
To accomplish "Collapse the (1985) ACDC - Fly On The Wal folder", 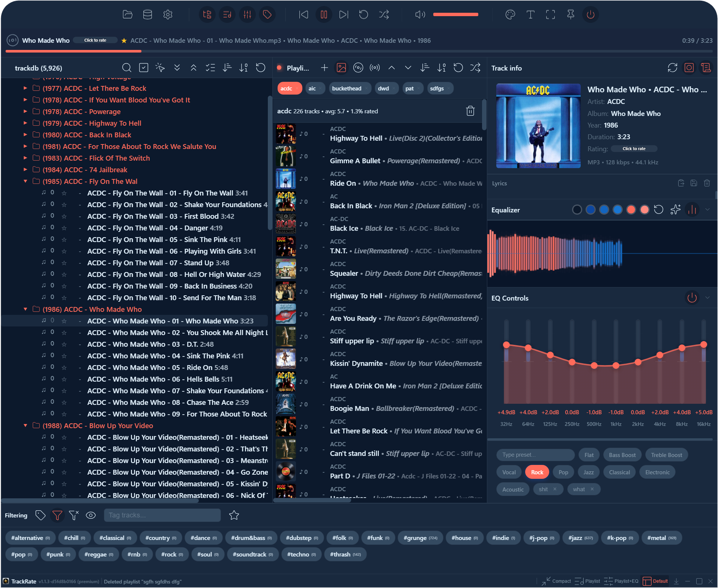I will click(25, 181).
